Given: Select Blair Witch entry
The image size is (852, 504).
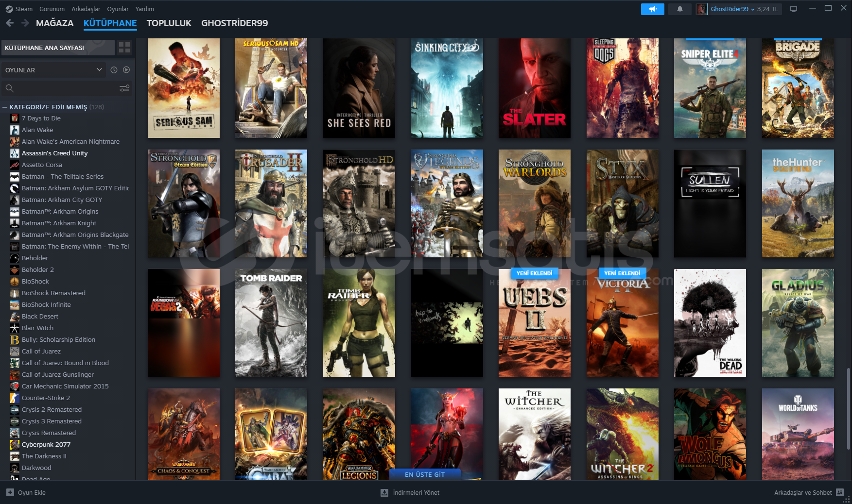Looking at the screenshot, I should coord(38,328).
